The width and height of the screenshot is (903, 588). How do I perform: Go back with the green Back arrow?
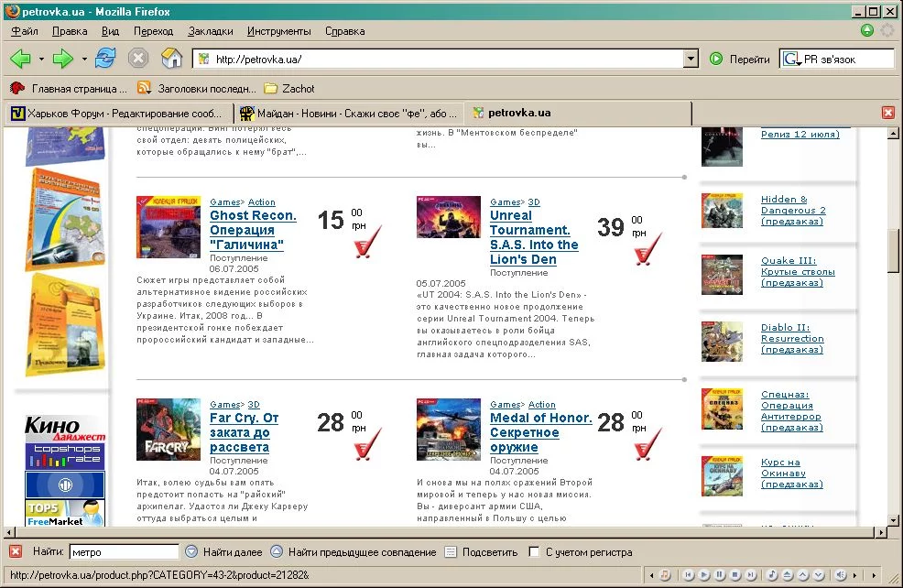pyautogui.click(x=21, y=59)
